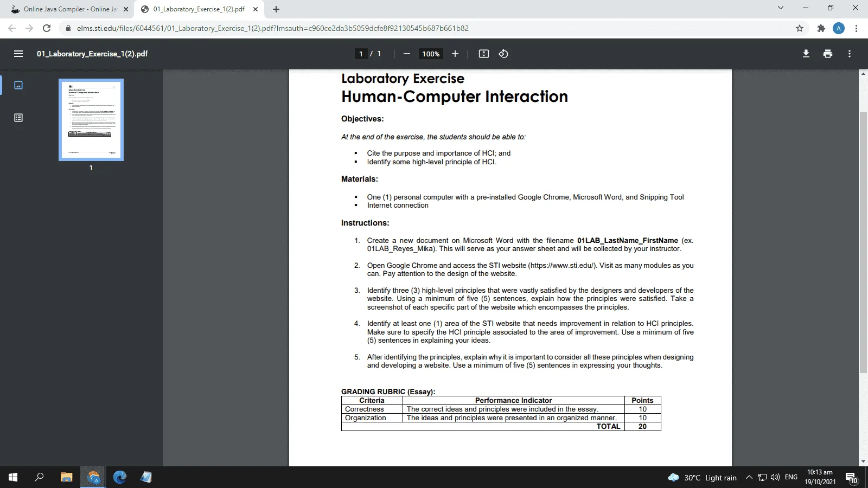Viewport: 868px width, 488px height.
Task: Rotate the PDF counterclockwise
Action: point(503,54)
